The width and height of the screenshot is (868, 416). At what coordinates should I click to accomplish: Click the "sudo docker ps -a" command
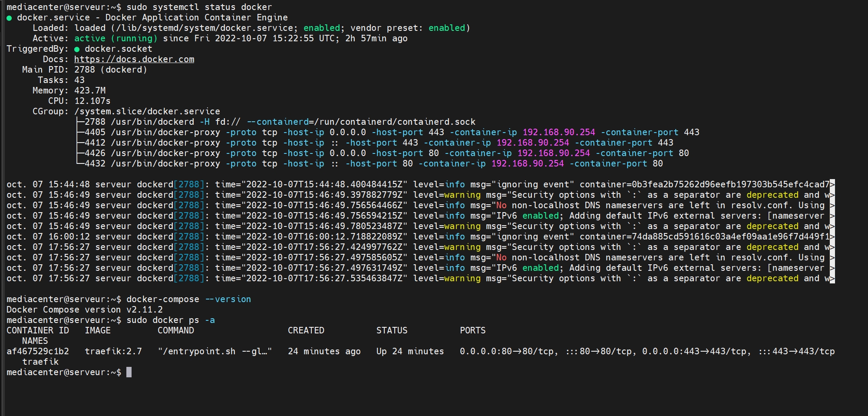tap(170, 320)
